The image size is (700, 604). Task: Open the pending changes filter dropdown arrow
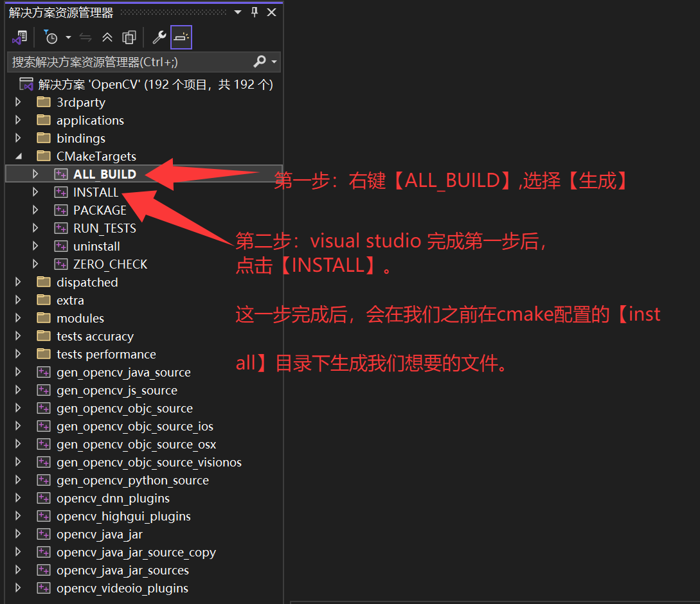pos(68,37)
